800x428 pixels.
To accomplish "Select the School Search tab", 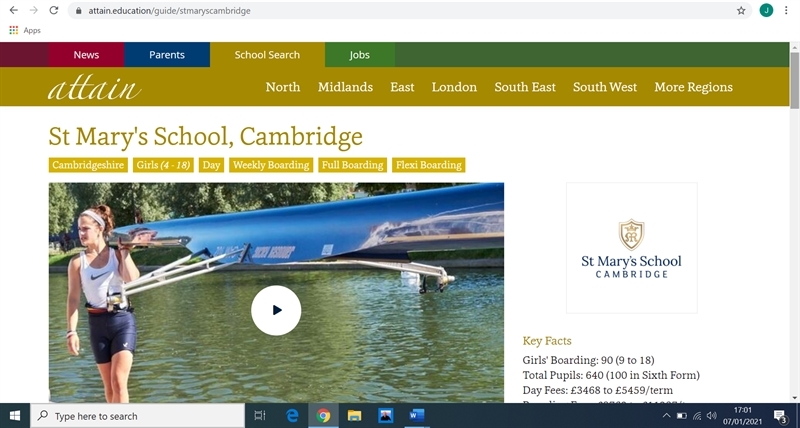I will point(267,55).
